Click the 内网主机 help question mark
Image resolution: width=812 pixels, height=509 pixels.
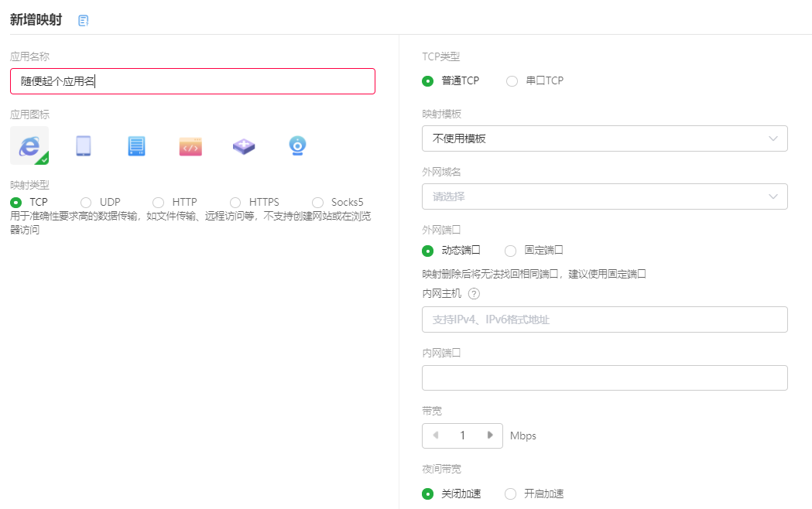point(474,294)
